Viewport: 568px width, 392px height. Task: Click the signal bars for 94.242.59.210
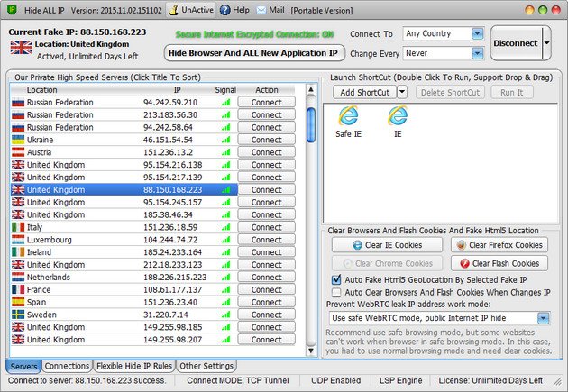coord(226,103)
